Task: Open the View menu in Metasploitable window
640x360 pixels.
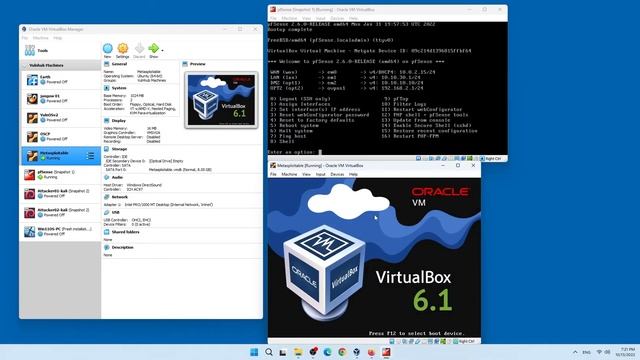Action: point(306,174)
